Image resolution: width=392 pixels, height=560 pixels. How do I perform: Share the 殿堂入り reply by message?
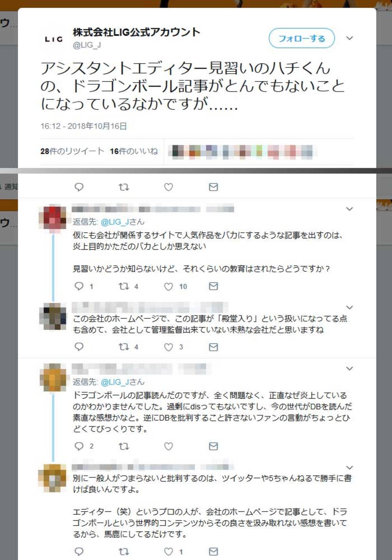[x=213, y=347]
